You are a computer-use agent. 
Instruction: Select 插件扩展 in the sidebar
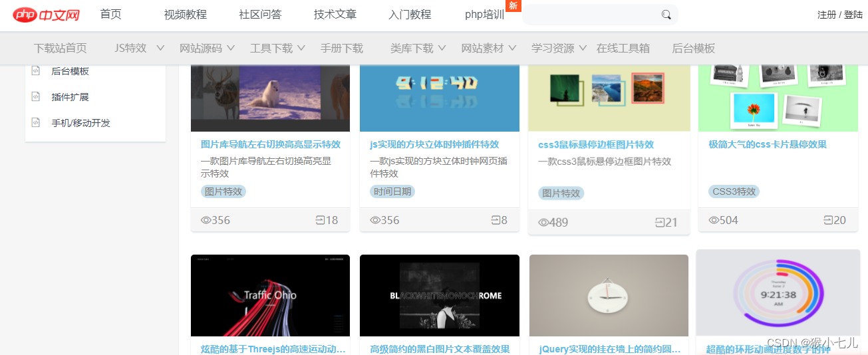70,97
